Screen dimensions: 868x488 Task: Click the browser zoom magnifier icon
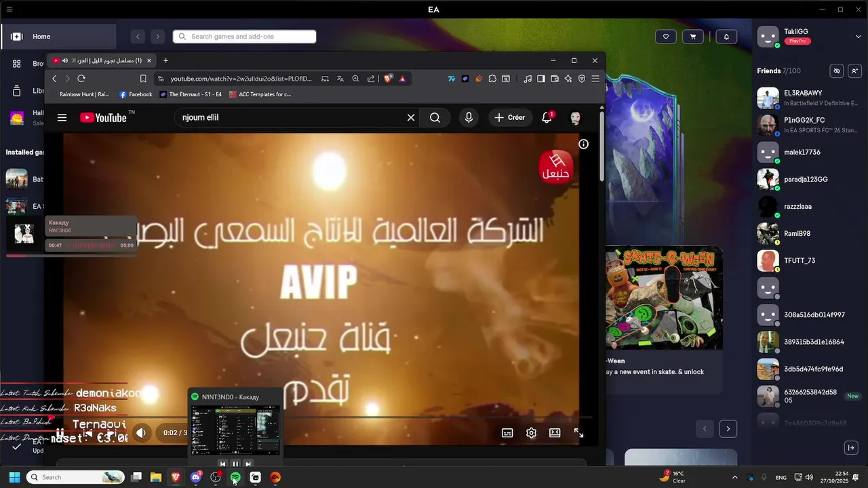click(x=355, y=79)
